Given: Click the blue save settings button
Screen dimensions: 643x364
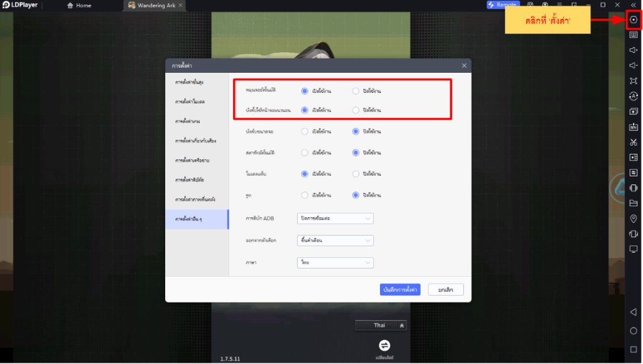Looking at the screenshot, I should click(x=400, y=289).
